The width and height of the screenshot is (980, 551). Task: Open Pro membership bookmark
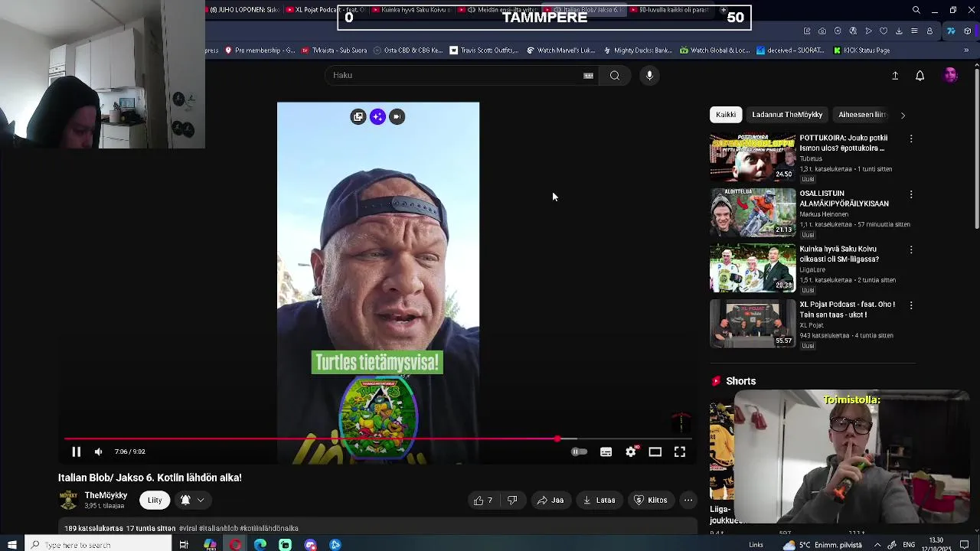(x=260, y=51)
